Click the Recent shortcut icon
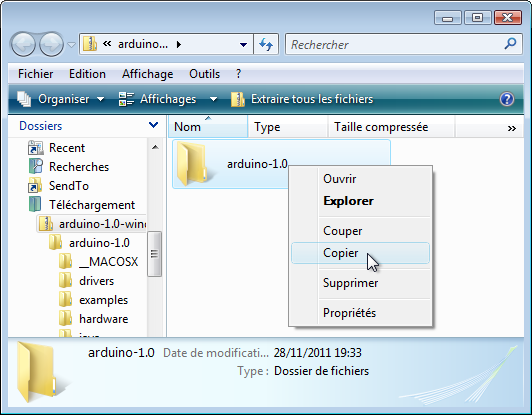 pos(35,148)
